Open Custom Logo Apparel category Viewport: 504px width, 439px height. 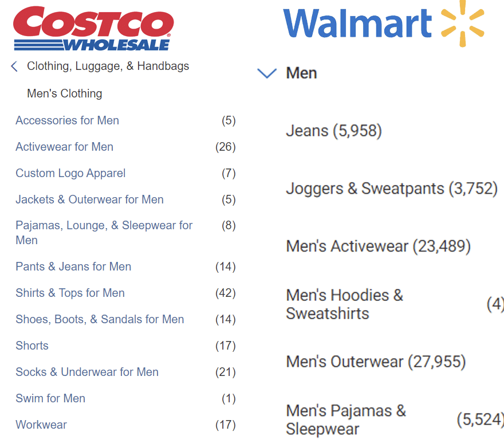point(70,173)
